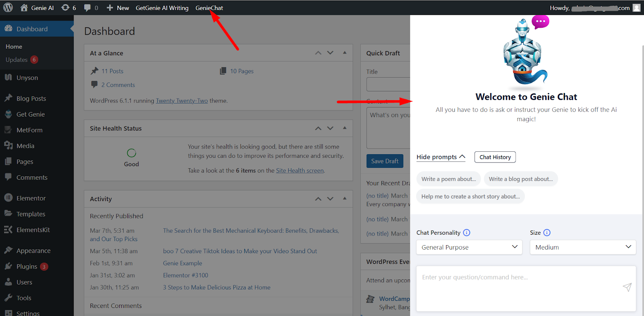Open the Genie Example post link

click(x=182, y=263)
